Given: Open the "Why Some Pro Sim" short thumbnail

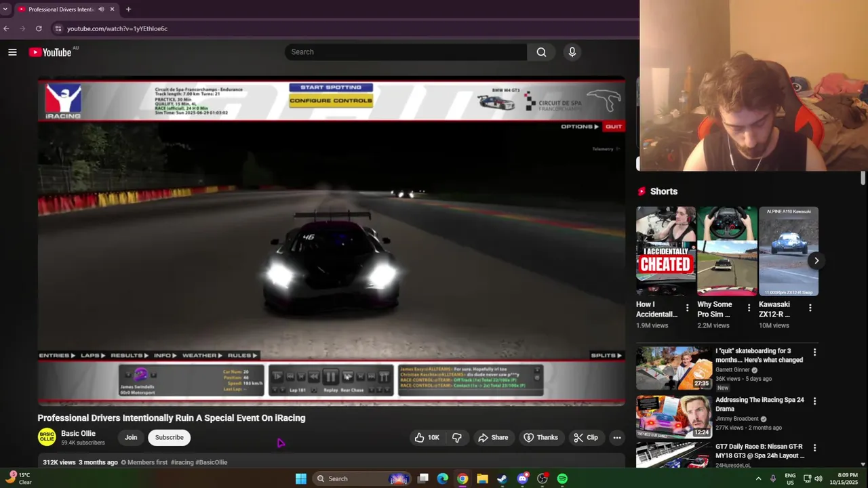Looking at the screenshot, I should click(727, 251).
